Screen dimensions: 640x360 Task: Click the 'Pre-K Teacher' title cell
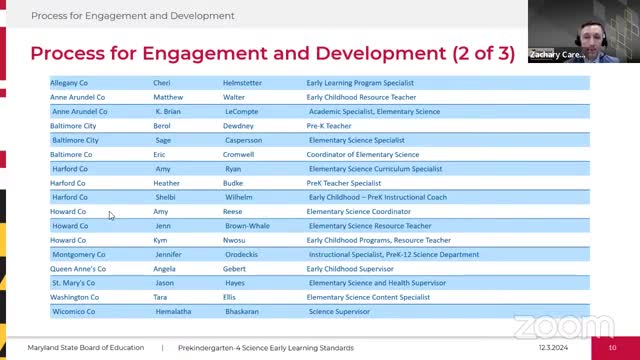coord(329,126)
